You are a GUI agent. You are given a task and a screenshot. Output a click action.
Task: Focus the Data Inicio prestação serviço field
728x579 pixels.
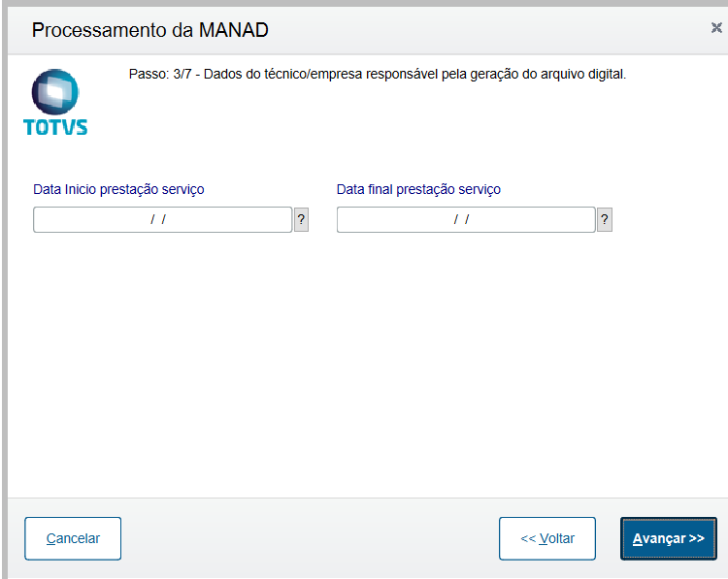pos(162,220)
